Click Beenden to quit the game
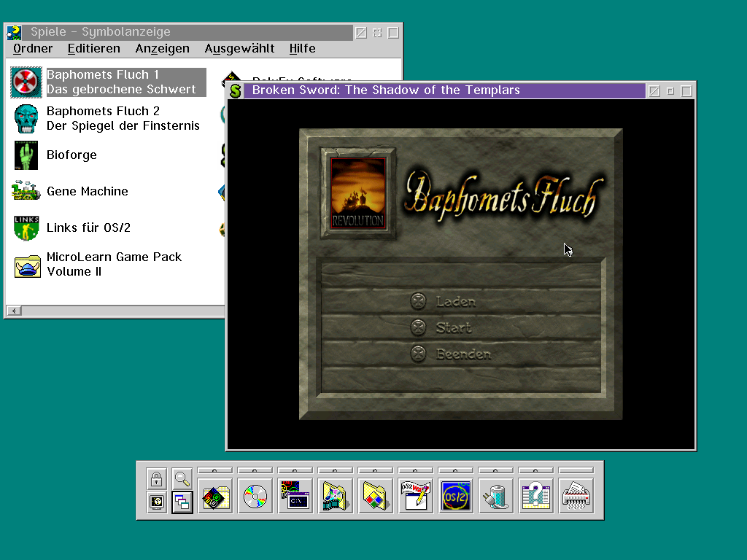 463,354
